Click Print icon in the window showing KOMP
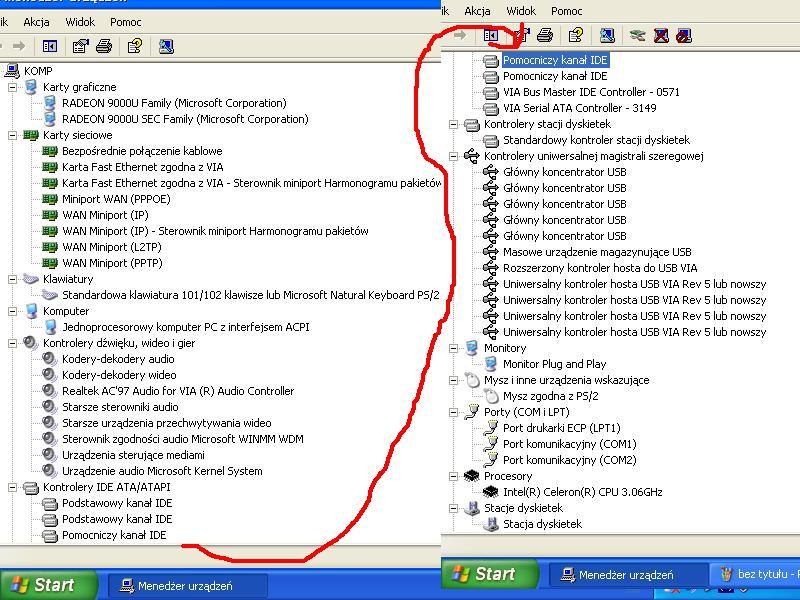This screenshot has width=800, height=600. click(x=104, y=46)
